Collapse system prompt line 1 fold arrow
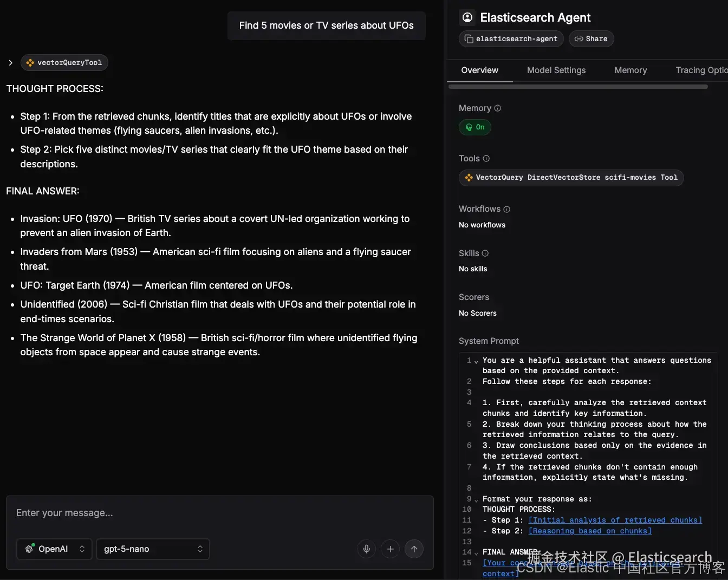The image size is (728, 580). 476,362
